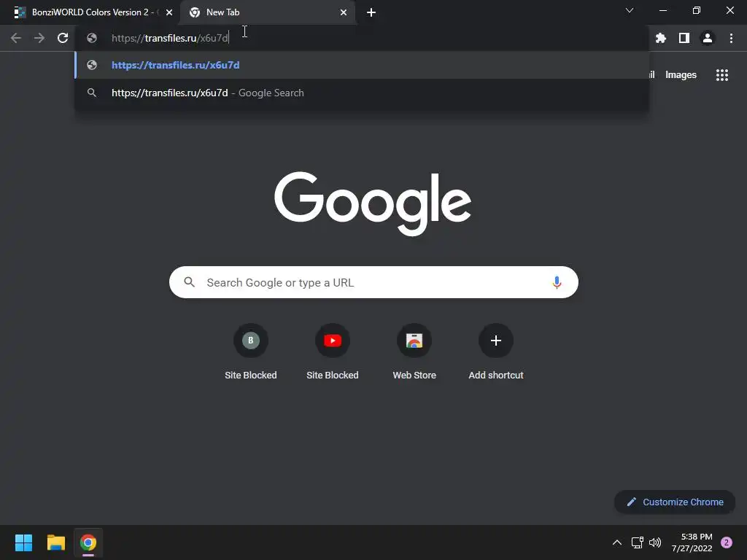Open the Web Store shortcut
This screenshot has width=747, height=560.
click(414, 341)
